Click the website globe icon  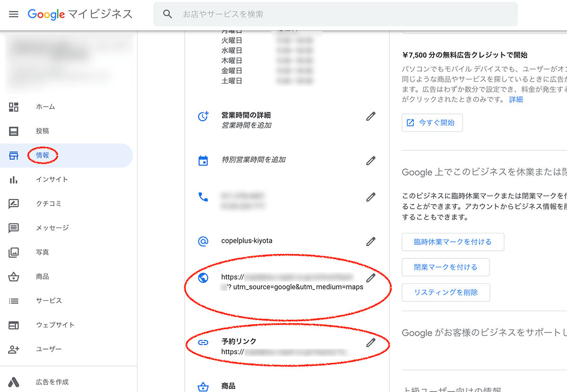[203, 278]
